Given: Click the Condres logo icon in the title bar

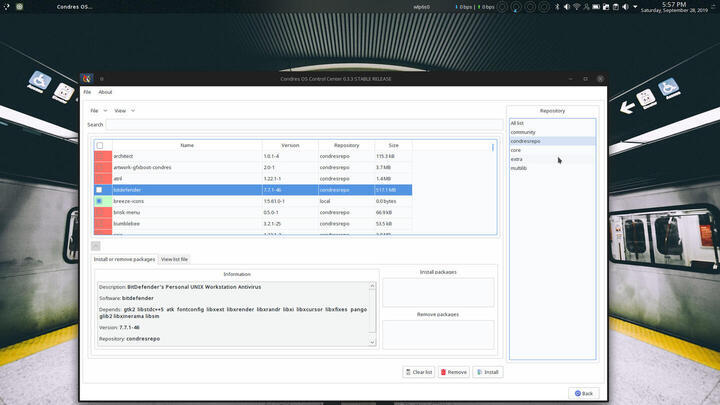Looking at the screenshot, I should [87, 79].
